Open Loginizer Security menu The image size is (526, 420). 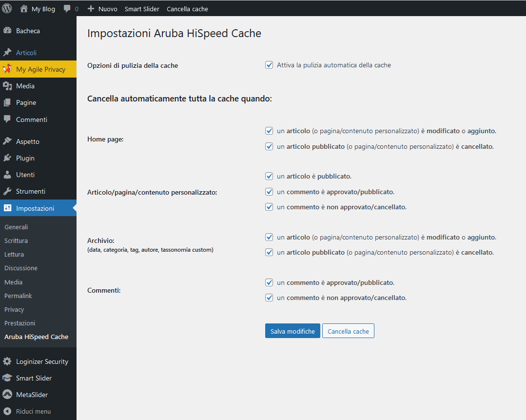pyautogui.click(x=38, y=361)
